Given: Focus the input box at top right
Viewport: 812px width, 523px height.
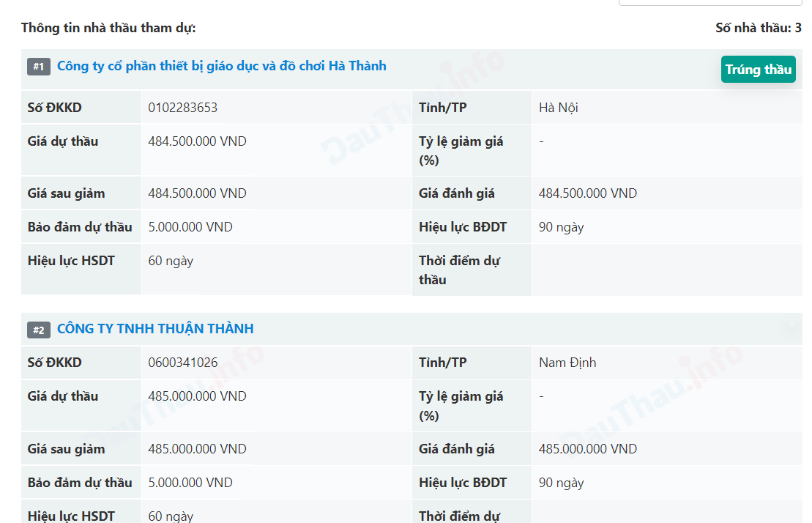Looking at the screenshot, I should coord(710,2).
